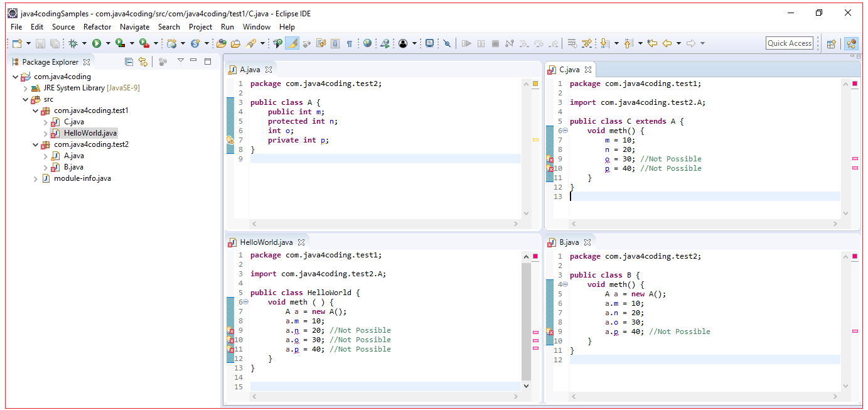868x410 pixels.
Task: Click vertical scrollbar in HelloWorld.java editor
Action: [x=526, y=320]
